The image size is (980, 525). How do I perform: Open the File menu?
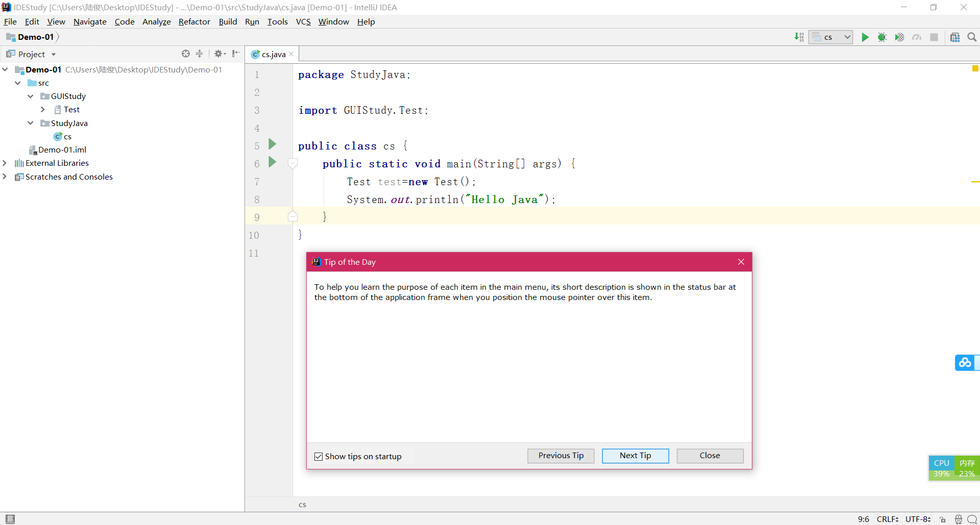tap(10, 21)
